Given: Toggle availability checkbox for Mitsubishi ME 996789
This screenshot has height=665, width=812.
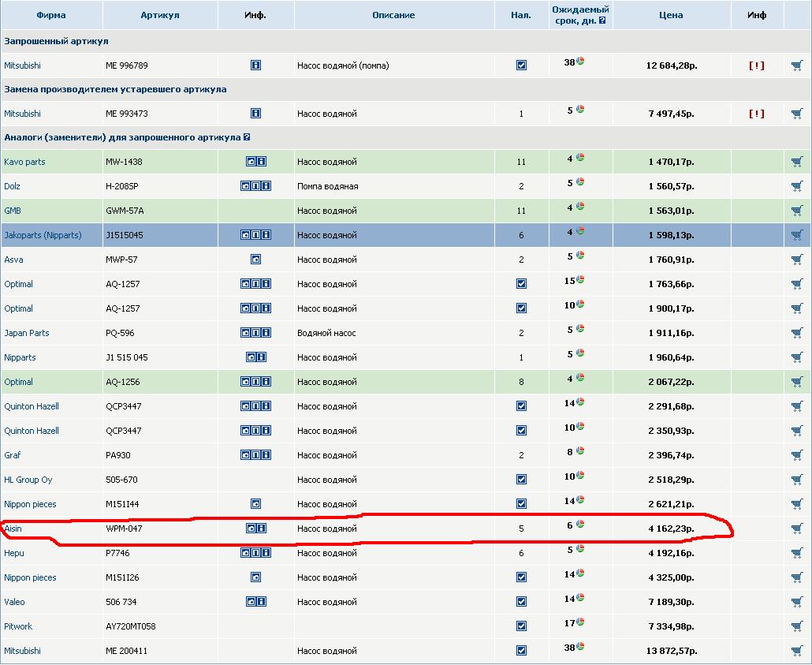Looking at the screenshot, I should coord(521,65).
